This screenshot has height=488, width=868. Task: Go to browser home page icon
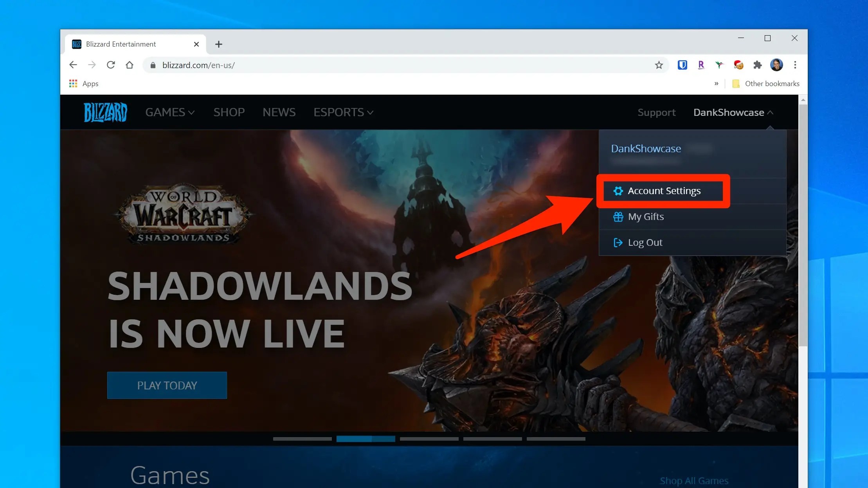pyautogui.click(x=130, y=65)
